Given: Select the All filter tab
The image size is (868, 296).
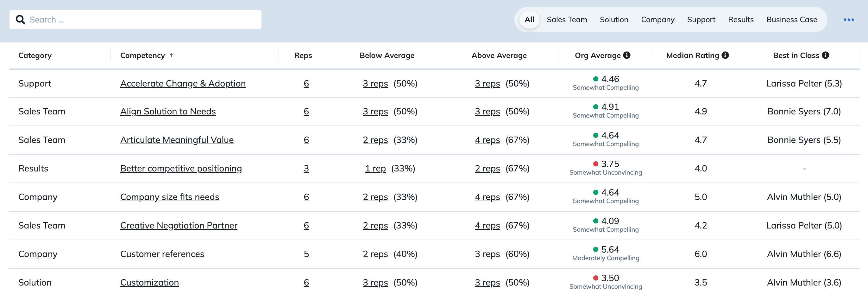Looking at the screenshot, I should coord(529,20).
